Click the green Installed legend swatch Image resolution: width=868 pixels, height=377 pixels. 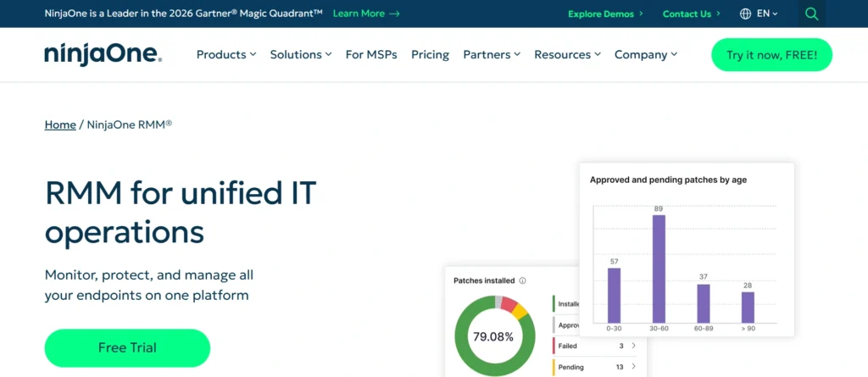click(x=554, y=304)
